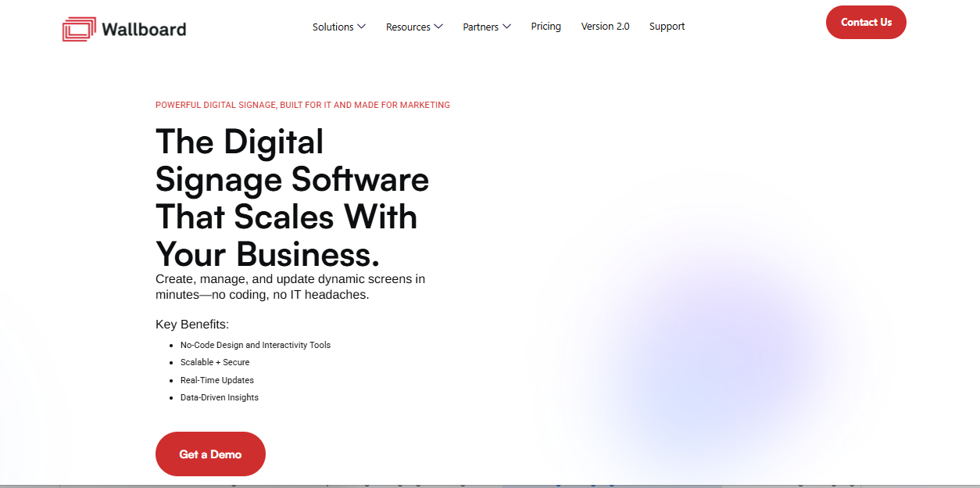The image size is (980, 488).
Task: Click 'No-Code Design and Interactivity Tools' bullet
Action: point(256,345)
